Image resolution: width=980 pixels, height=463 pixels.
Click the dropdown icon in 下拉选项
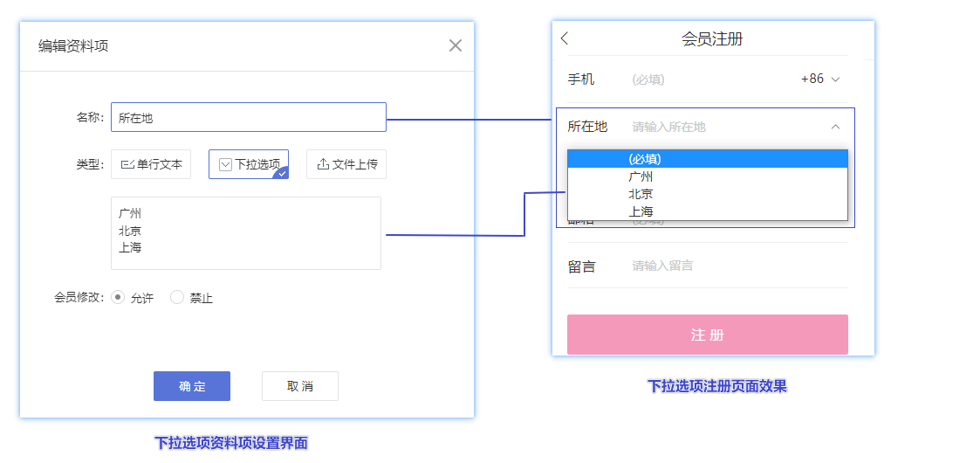226,164
